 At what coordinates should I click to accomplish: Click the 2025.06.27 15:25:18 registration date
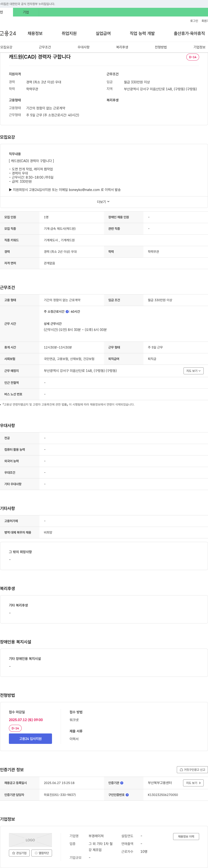click(x=59, y=783)
